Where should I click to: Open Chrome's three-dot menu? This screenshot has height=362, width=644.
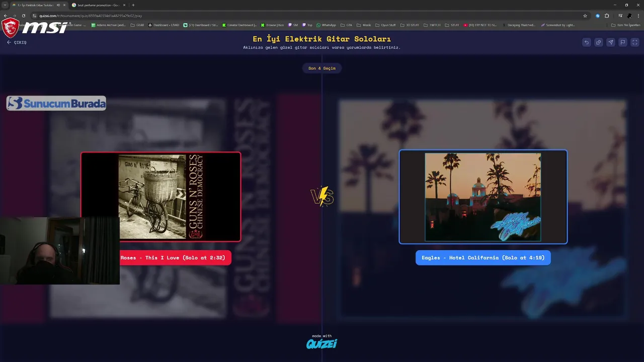tap(638, 16)
